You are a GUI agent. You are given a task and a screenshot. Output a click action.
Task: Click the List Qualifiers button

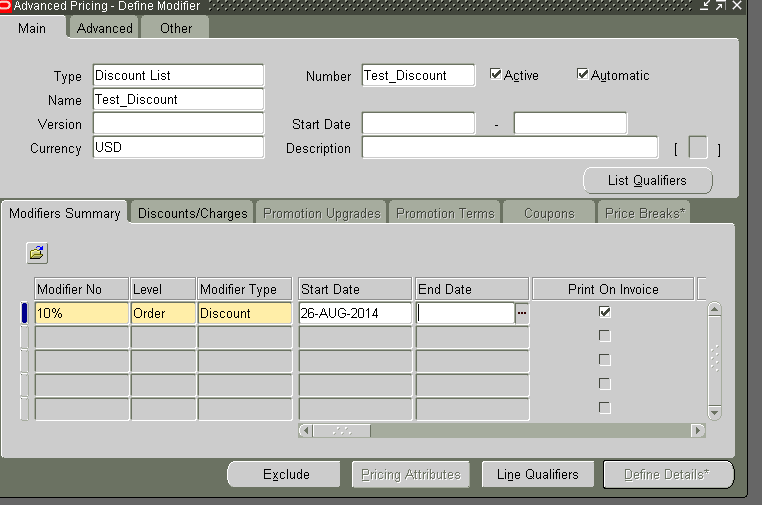pyautogui.click(x=647, y=180)
